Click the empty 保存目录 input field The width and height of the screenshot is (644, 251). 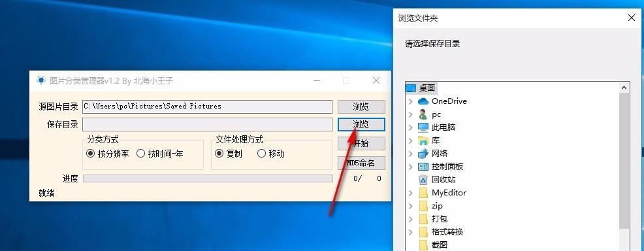click(207, 124)
